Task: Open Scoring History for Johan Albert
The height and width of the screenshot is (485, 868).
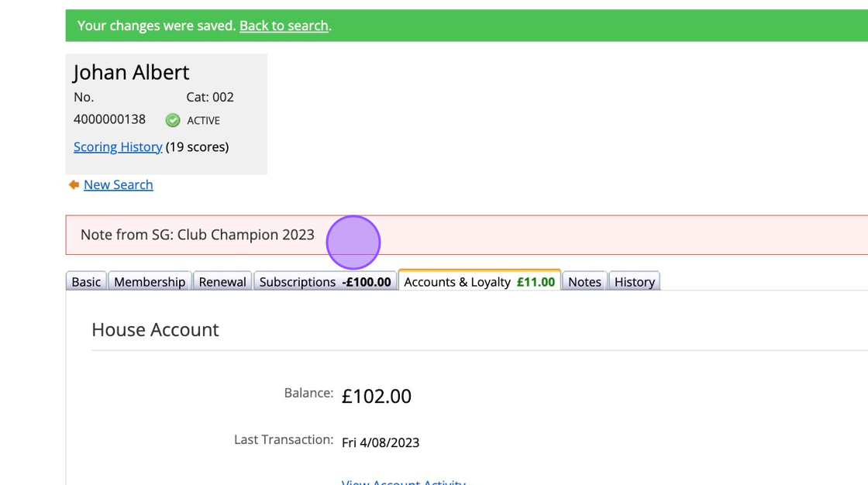Action: (118, 146)
